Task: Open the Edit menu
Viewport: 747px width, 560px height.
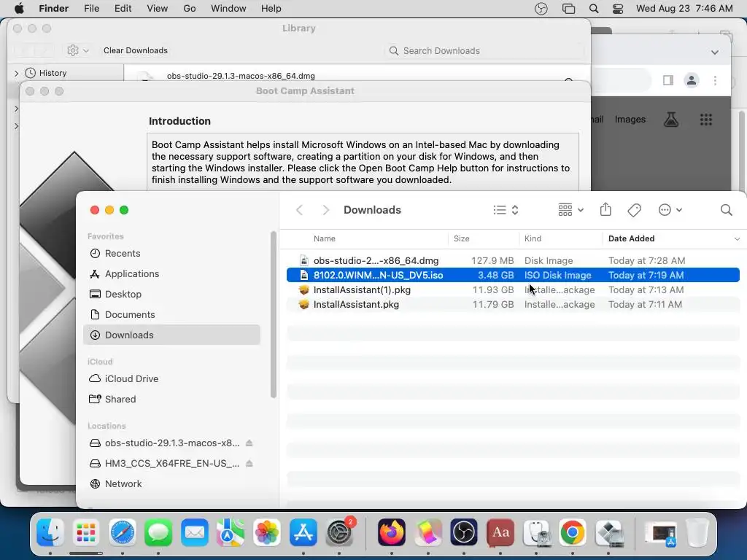Action: point(123,9)
